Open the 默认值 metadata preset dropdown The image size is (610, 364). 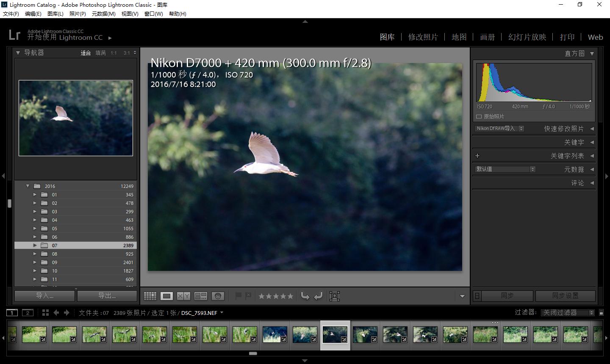click(505, 169)
